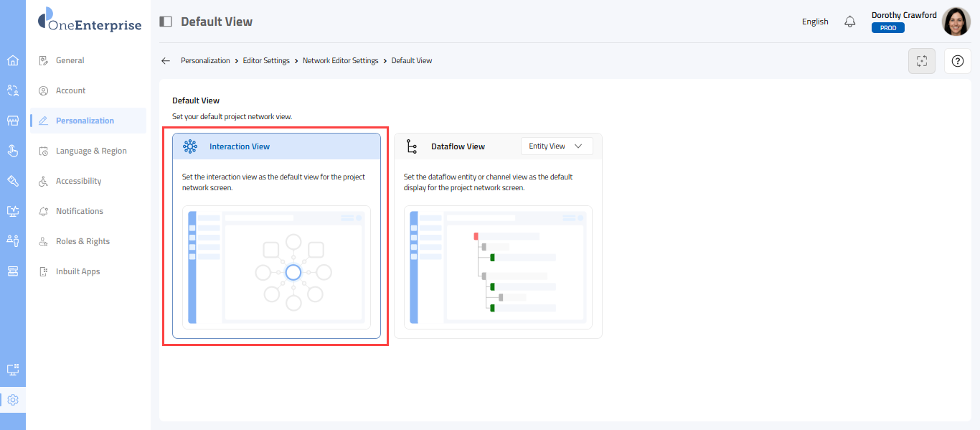Click the notification bell icon

coord(850,22)
